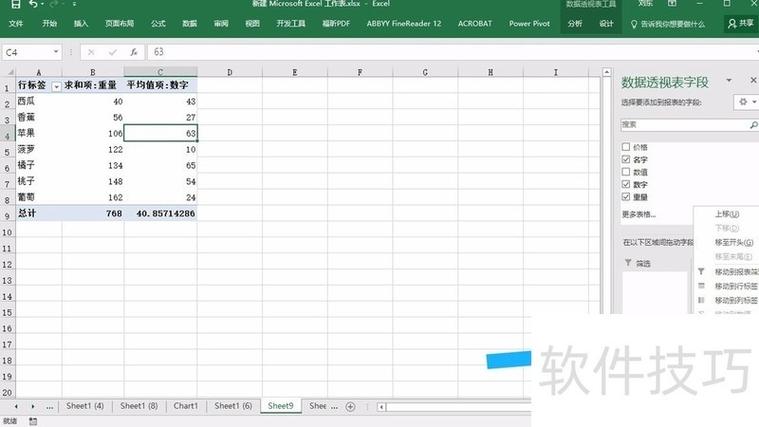The image size is (759, 427).
Task: Click the formula bar confirm checkmark icon
Action: coord(113,52)
